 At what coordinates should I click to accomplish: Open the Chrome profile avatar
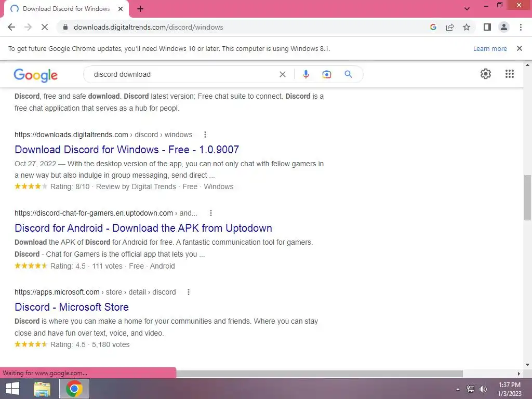point(504,27)
